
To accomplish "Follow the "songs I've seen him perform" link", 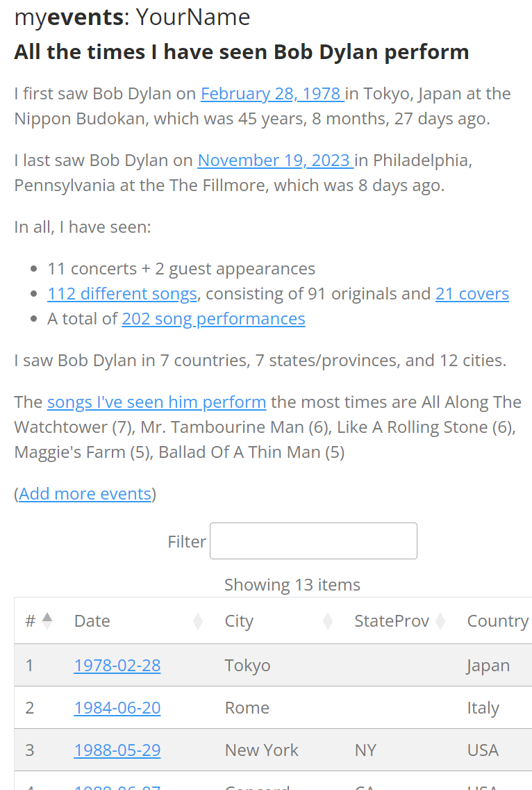I will (156, 402).
